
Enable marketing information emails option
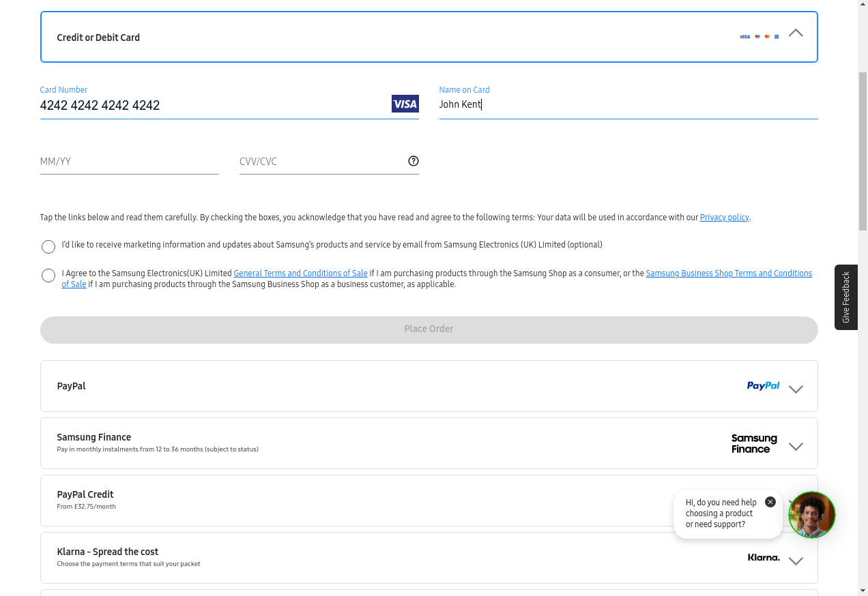coord(48,247)
